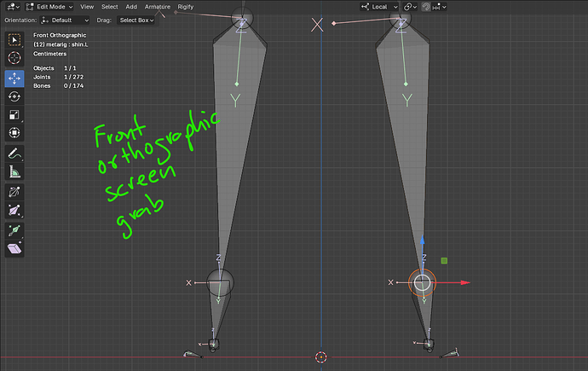The height and width of the screenshot is (371, 588).
Task: Select the Select Box tool icon
Action: tap(14, 40)
